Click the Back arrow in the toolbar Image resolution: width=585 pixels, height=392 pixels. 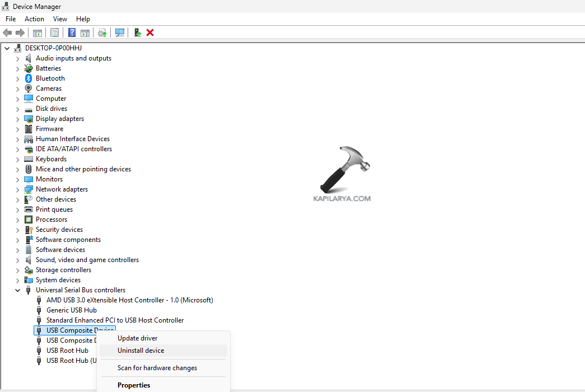(x=7, y=32)
